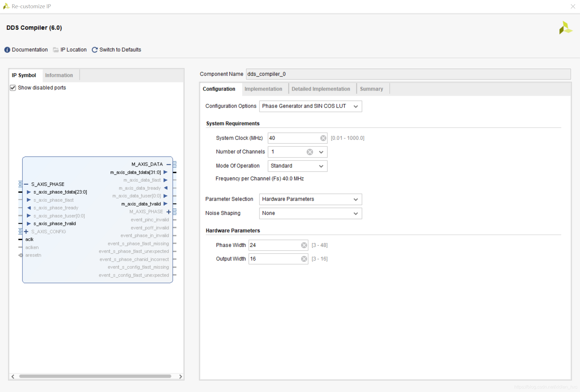580x392 pixels.
Task: Clear the Number of Channels value
Action: coord(310,152)
